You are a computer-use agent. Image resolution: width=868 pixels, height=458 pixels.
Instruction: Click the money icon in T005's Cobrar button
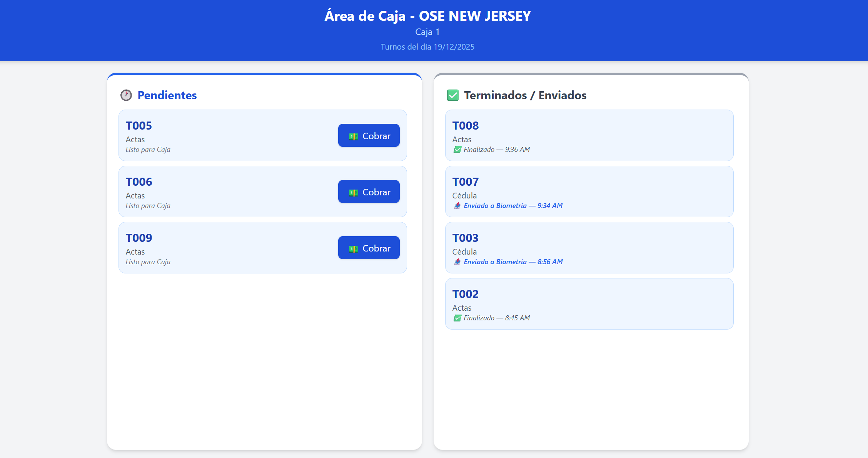353,137
